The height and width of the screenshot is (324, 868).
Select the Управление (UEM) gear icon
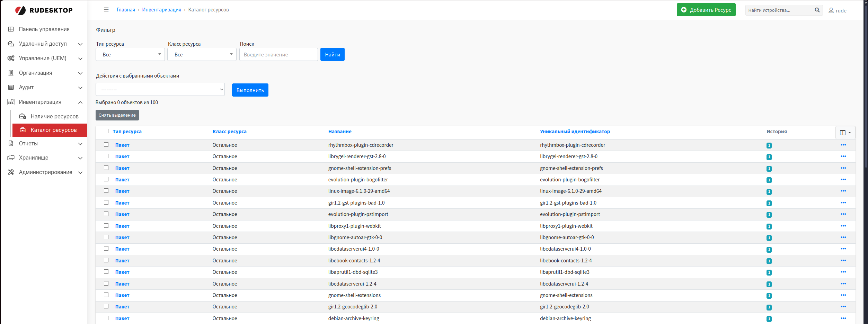pyautogui.click(x=10, y=58)
